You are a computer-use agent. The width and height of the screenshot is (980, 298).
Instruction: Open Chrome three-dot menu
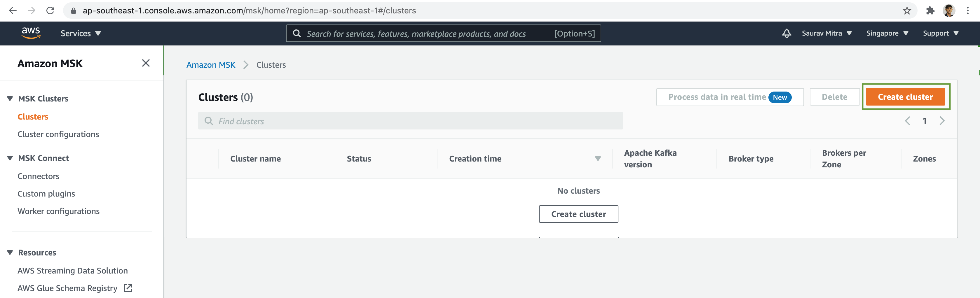pos(967,10)
